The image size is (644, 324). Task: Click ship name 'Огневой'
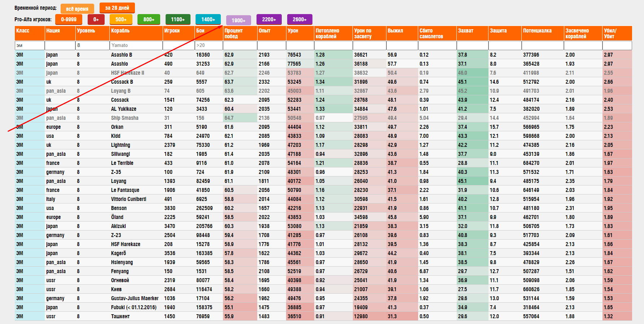(x=120, y=280)
